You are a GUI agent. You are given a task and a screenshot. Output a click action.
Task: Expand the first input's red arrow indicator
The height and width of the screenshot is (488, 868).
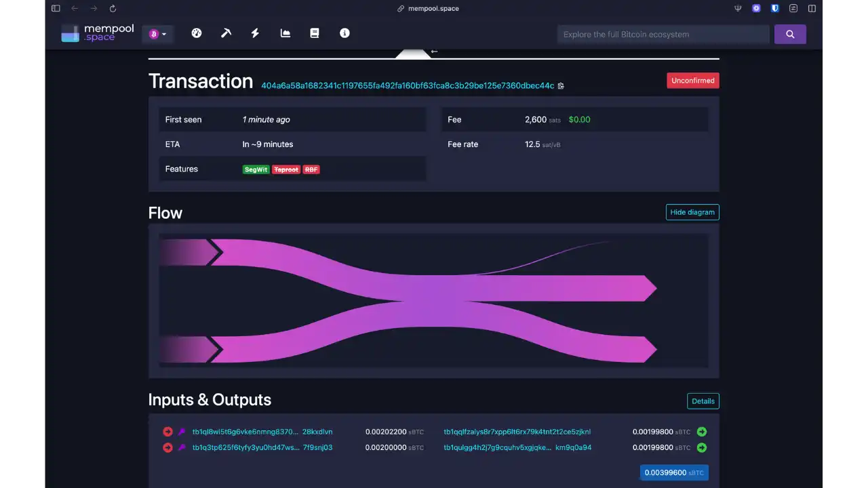point(167,431)
